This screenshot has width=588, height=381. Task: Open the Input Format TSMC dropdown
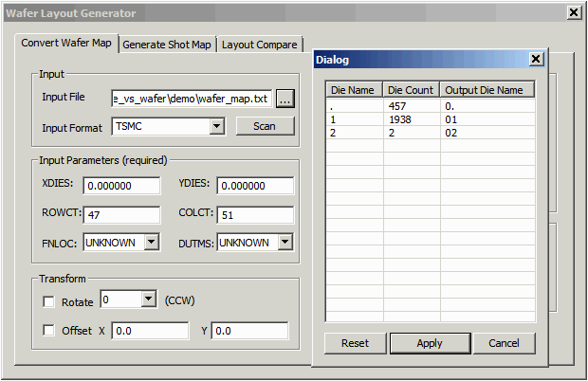pos(215,126)
